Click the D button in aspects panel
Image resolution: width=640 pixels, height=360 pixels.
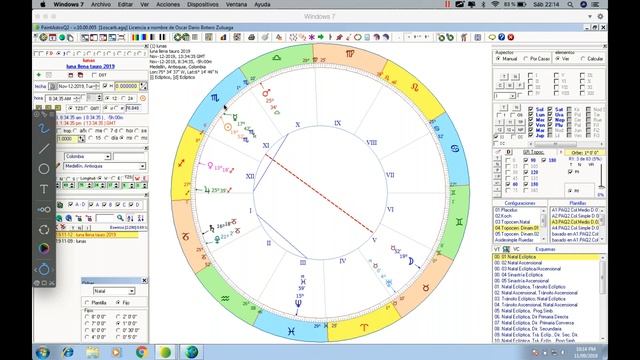tap(509, 152)
